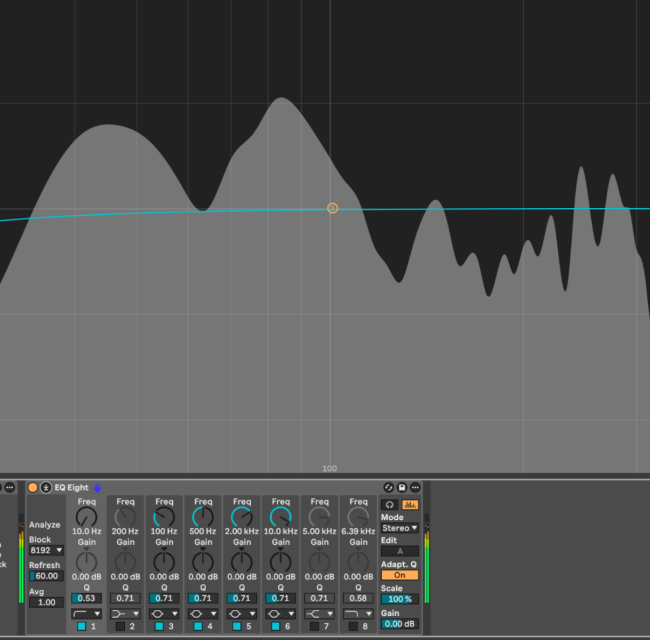The image size is (650, 640).
Task: Click the Edit A channel button
Action: click(x=399, y=551)
